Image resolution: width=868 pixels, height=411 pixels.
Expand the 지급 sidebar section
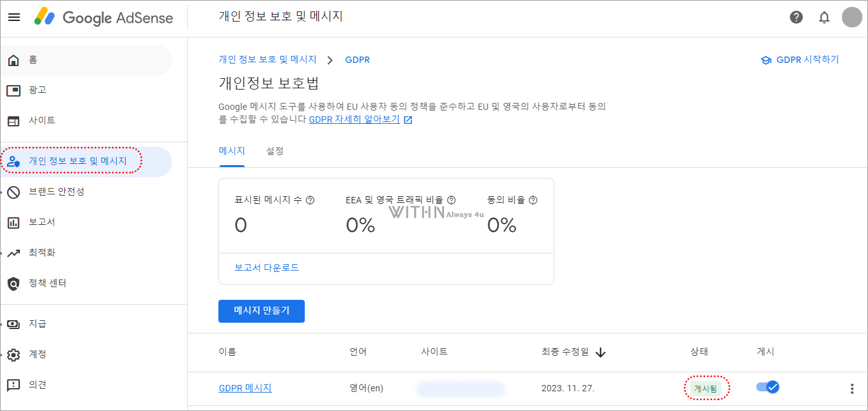click(x=3, y=324)
